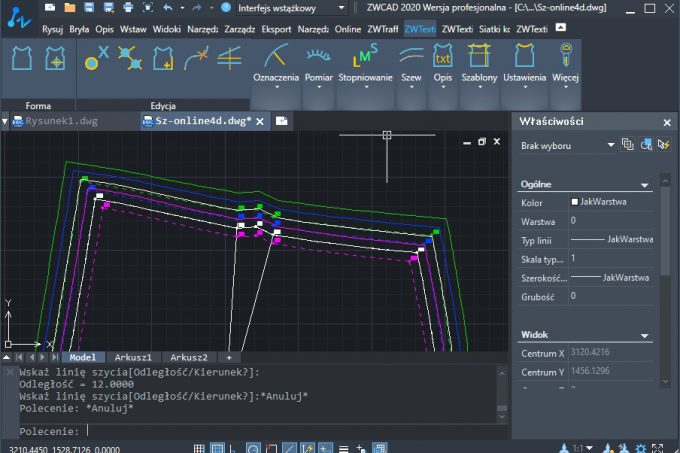Click the print preview icon next to printer
Viewport: 680px width, 453px height.
[147, 7]
